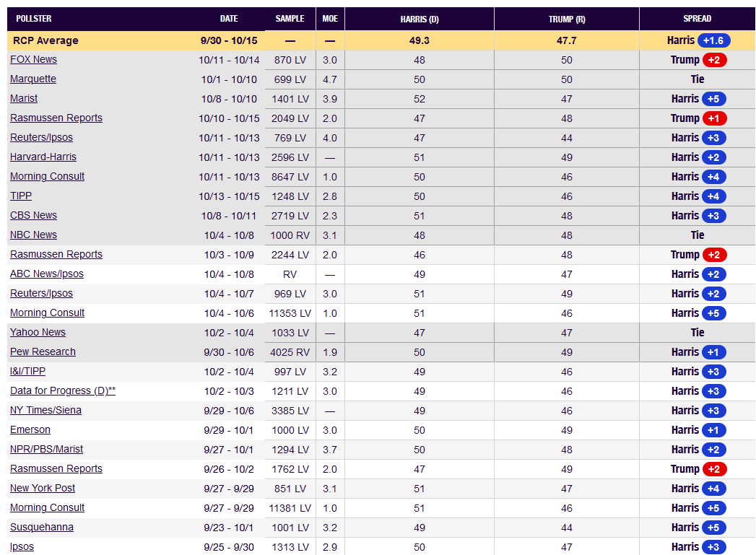Open the NY Times/Siena poll
The width and height of the screenshot is (756, 555).
(x=45, y=411)
